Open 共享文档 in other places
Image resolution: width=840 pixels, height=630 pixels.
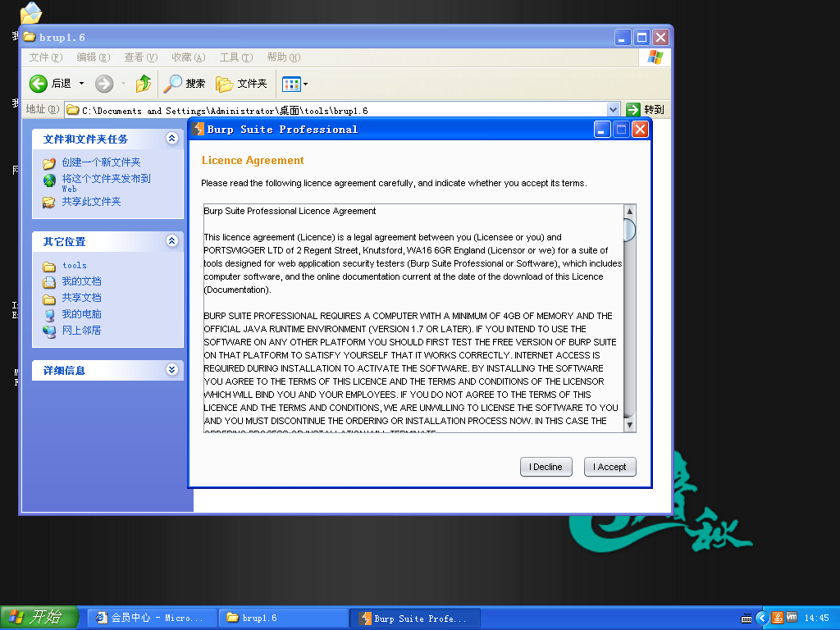[x=81, y=298]
